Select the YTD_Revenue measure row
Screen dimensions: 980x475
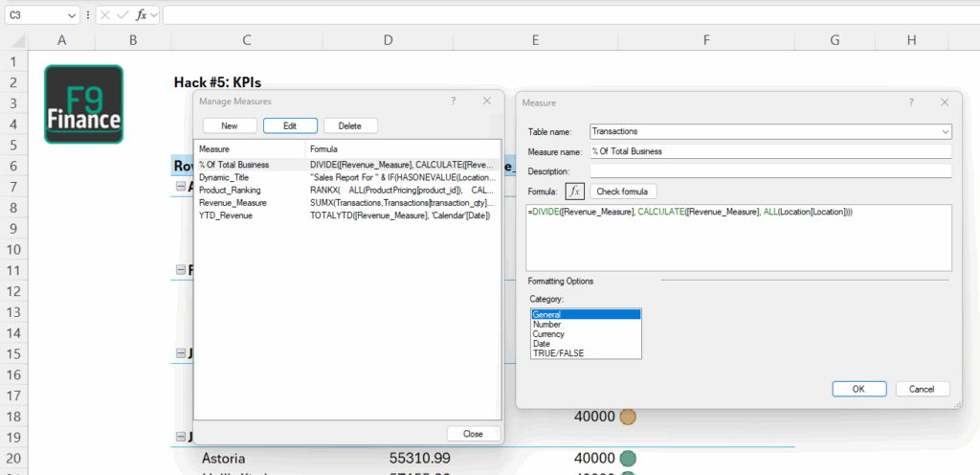tap(346, 215)
